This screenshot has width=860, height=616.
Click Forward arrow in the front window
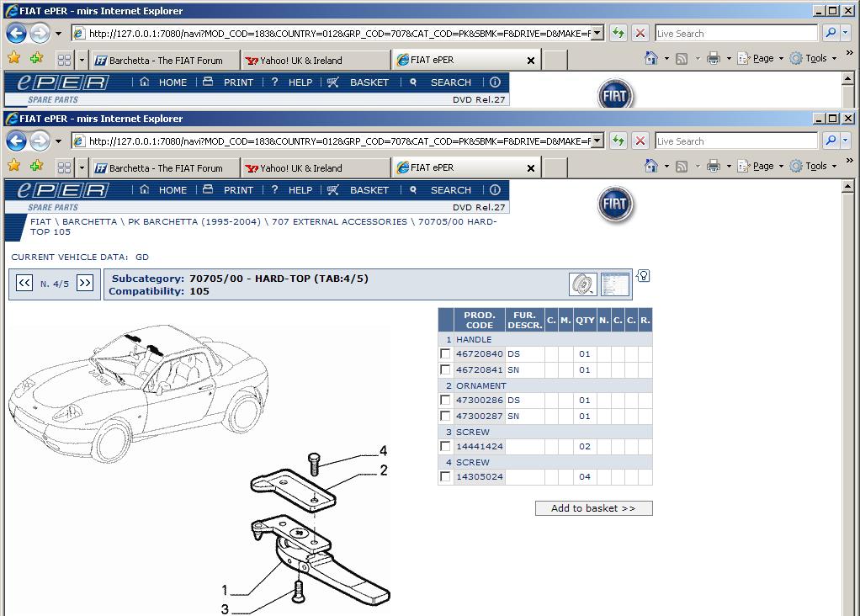(x=40, y=141)
